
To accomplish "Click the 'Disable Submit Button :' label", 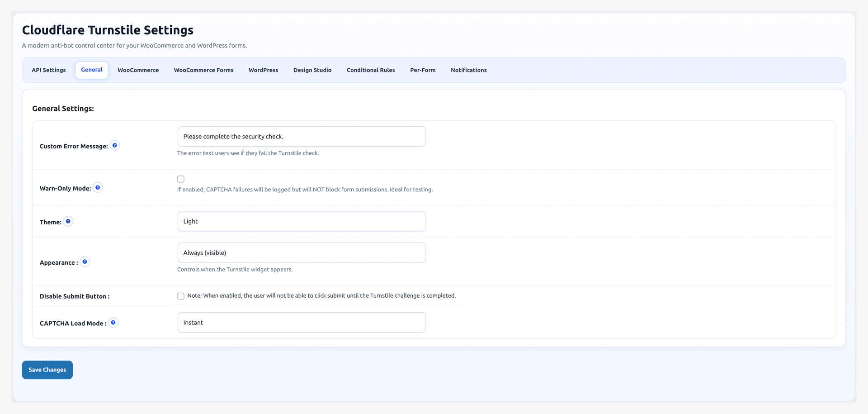I will 75,296.
